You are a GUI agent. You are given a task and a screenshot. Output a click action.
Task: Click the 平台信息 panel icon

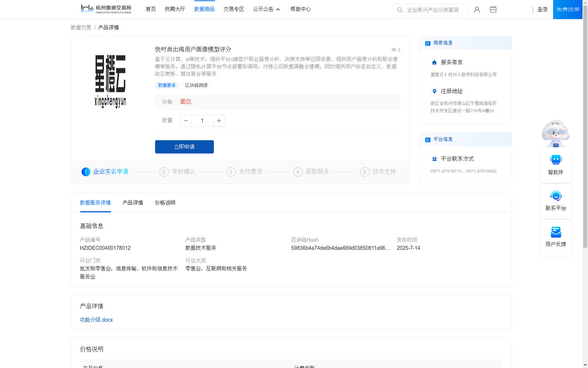[428, 139]
